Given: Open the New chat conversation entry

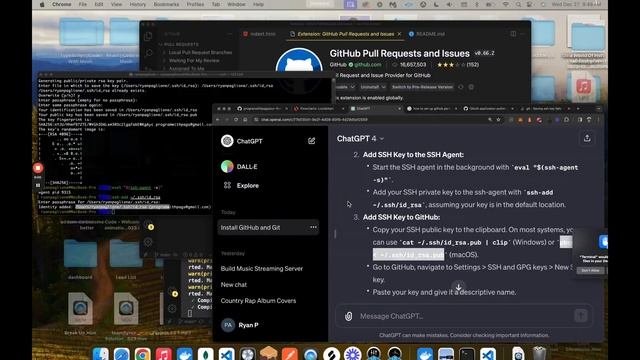Looking at the screenshot, I should (234, 284).
